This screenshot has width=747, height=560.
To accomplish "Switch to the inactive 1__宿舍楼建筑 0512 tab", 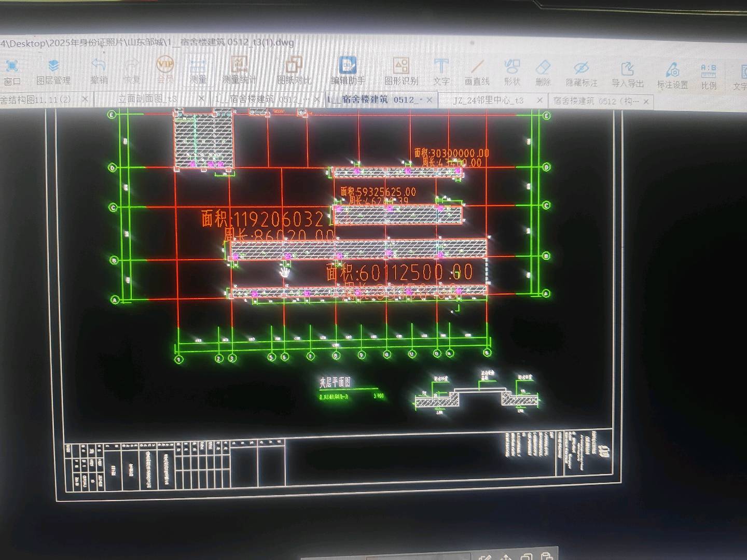I will pos(263,99).
